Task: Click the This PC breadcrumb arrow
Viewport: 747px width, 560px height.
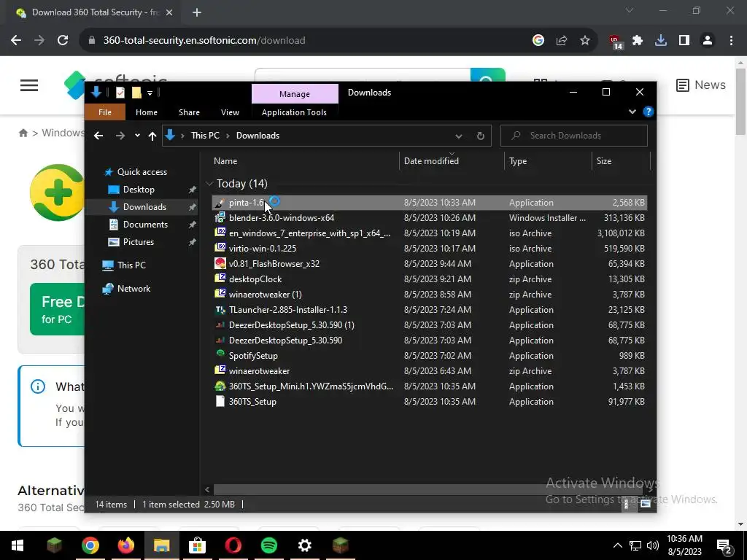Action: click(228, 136)
